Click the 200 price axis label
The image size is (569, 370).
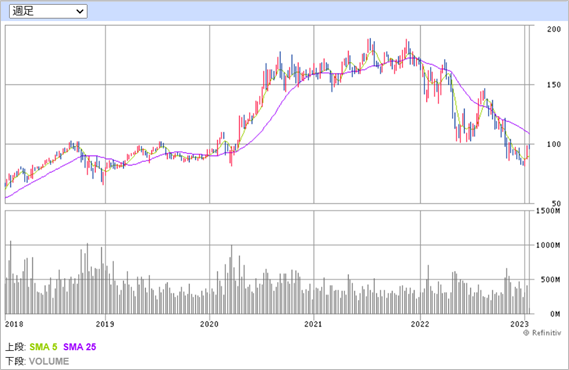pyautogui.click(x=554, y=29)
